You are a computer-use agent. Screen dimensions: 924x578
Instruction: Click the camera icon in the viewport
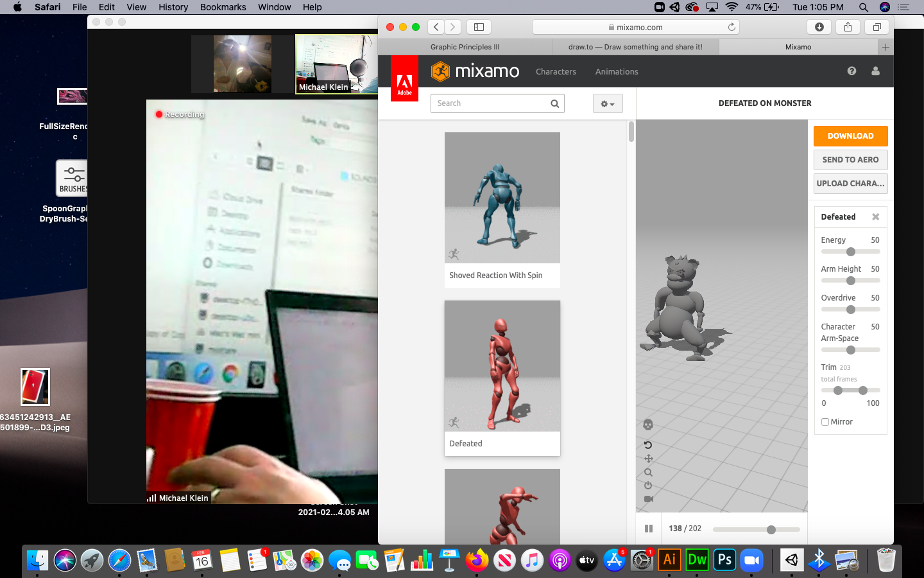(x=648, y=499)
